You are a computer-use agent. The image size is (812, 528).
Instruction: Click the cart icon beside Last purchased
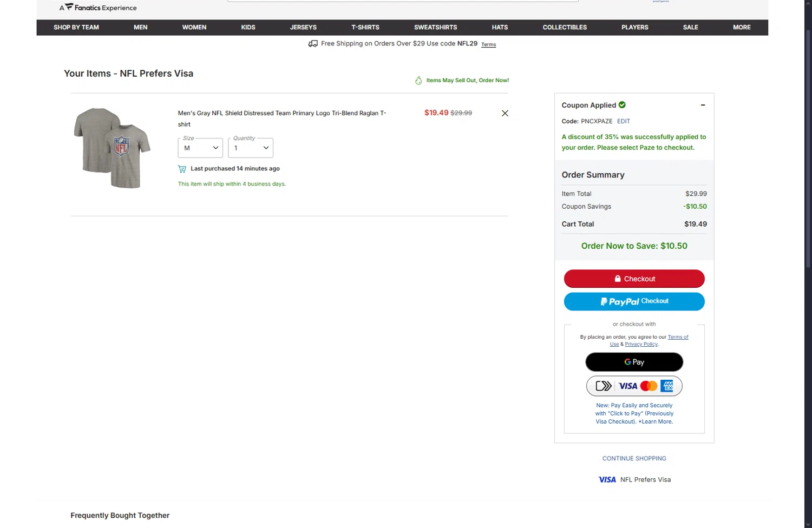coord(182,169)
